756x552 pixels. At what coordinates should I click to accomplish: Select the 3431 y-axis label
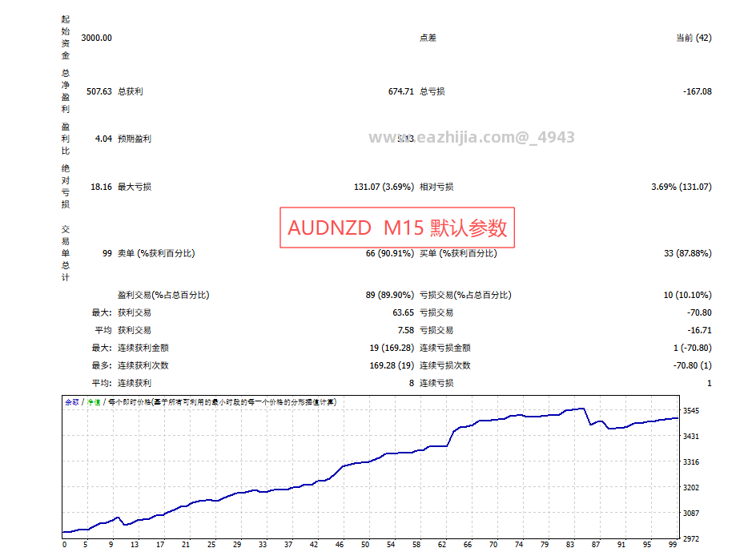(691, 436)
